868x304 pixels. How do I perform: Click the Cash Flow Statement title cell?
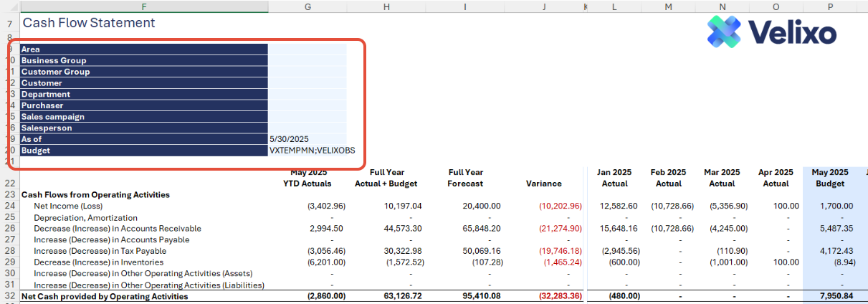coord(89,23)
